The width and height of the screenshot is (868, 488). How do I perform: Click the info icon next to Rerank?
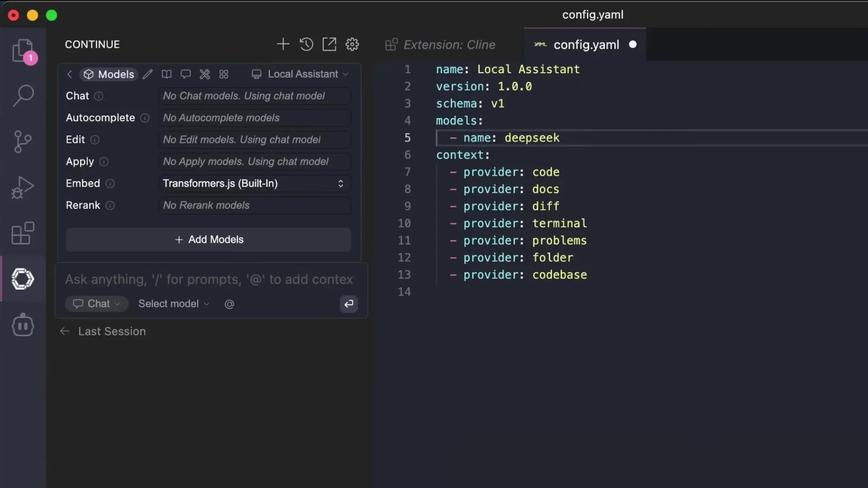click(110, 206)
